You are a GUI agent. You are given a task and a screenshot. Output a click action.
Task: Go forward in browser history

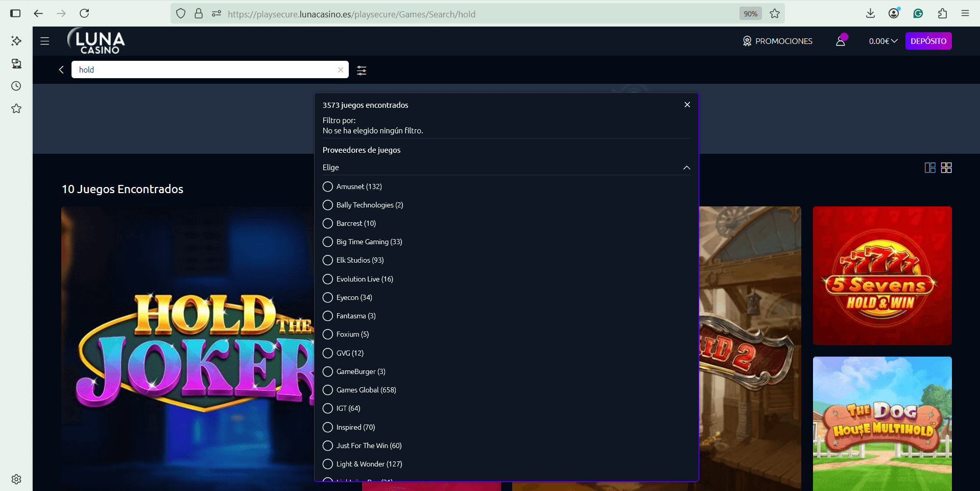61,13
